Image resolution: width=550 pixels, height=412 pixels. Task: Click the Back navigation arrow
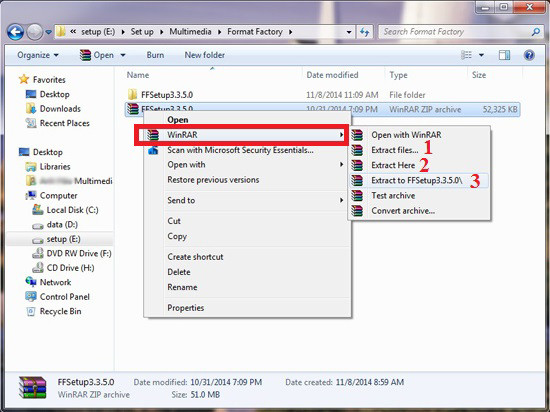tap(15, 32)
